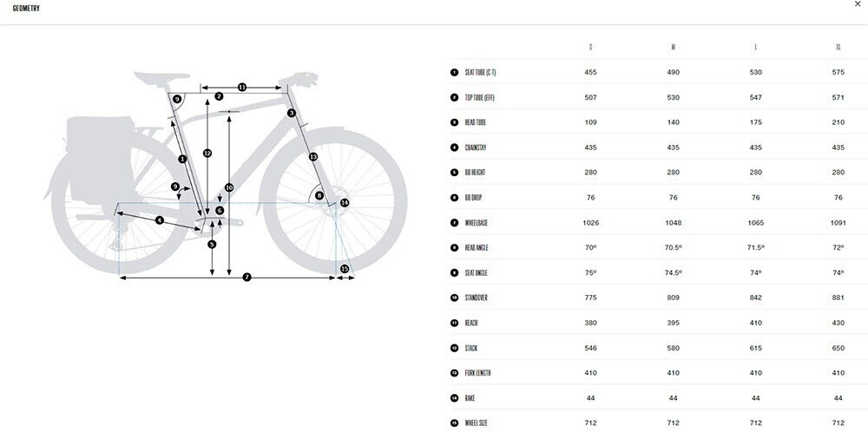
Task: Click the number 4 marker beside Chainstay row
Action: point(455,147)
